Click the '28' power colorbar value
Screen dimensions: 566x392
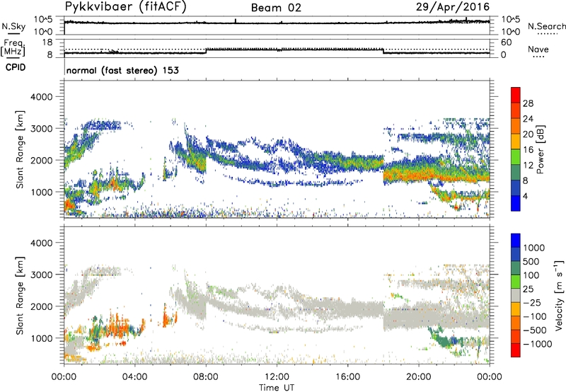528,103
